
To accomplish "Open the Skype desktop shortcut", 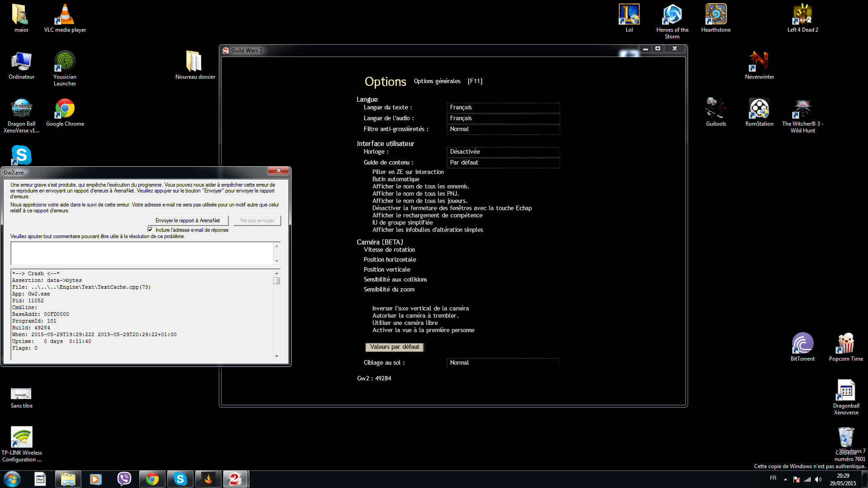I will (21, 155).
